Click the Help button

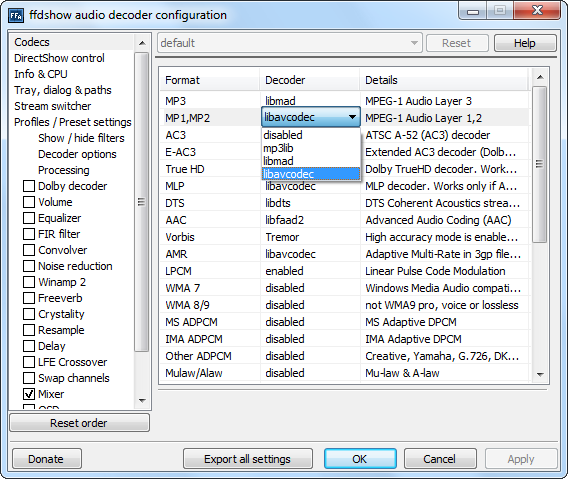[525, 43]
